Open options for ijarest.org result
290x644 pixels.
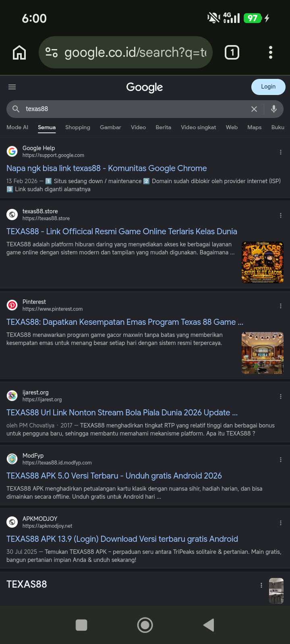[x=281, y=396]
